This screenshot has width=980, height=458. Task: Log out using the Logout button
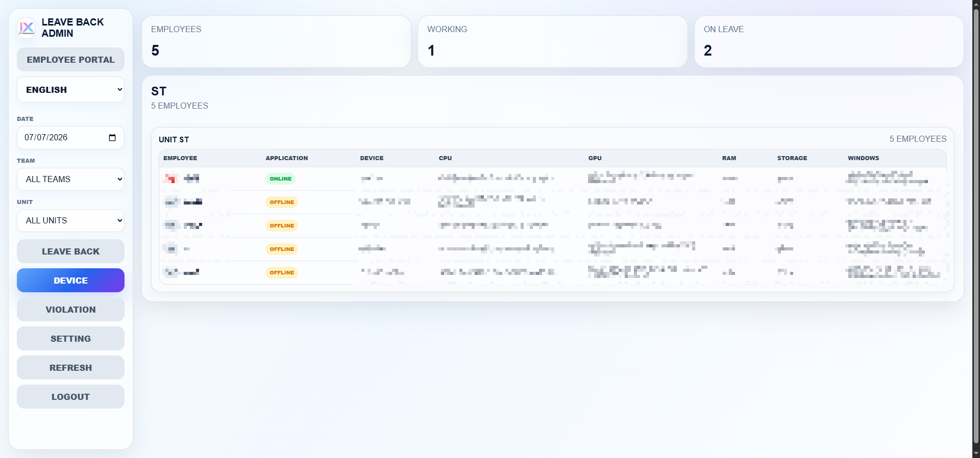click(70, 397)
